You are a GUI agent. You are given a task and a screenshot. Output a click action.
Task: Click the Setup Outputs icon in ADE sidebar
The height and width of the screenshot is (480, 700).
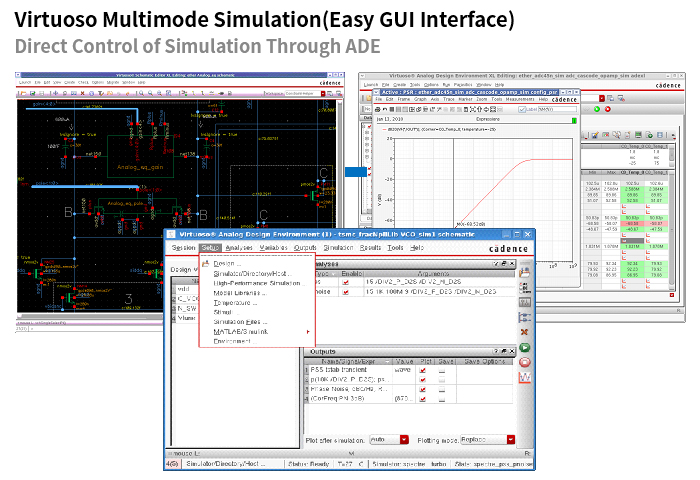(525, 317)
